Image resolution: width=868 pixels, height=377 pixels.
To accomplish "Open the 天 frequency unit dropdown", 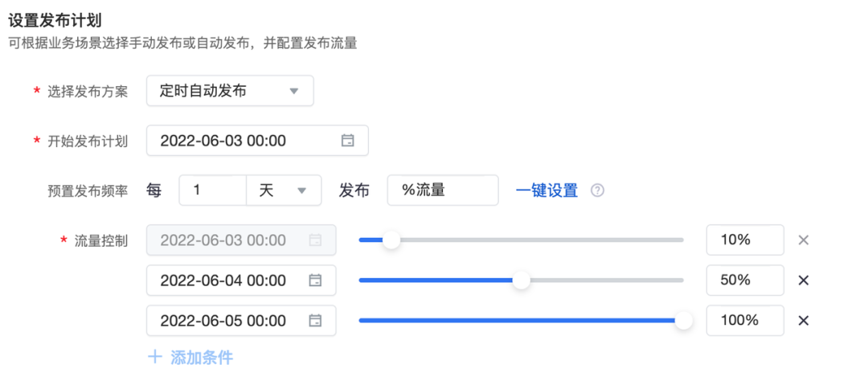I will pos(284,191).
